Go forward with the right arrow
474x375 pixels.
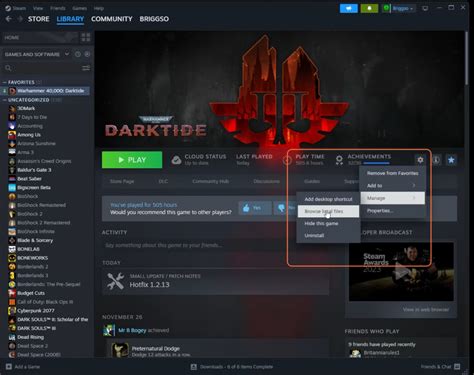tap(20, 19)
